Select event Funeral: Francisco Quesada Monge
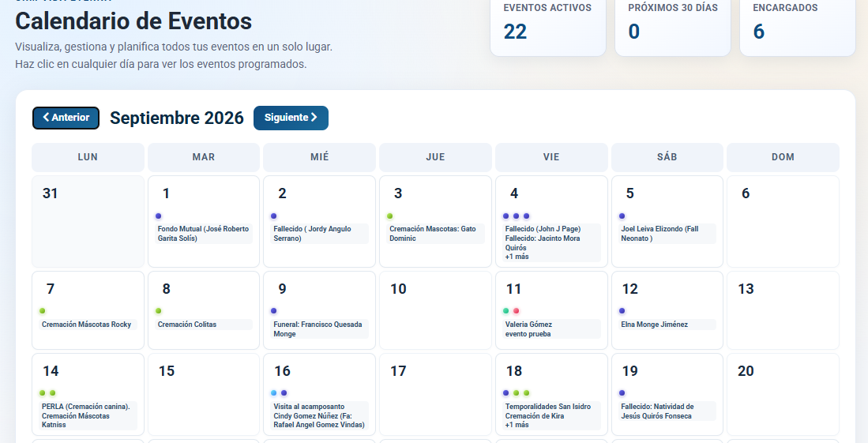 tap(318, 329)
